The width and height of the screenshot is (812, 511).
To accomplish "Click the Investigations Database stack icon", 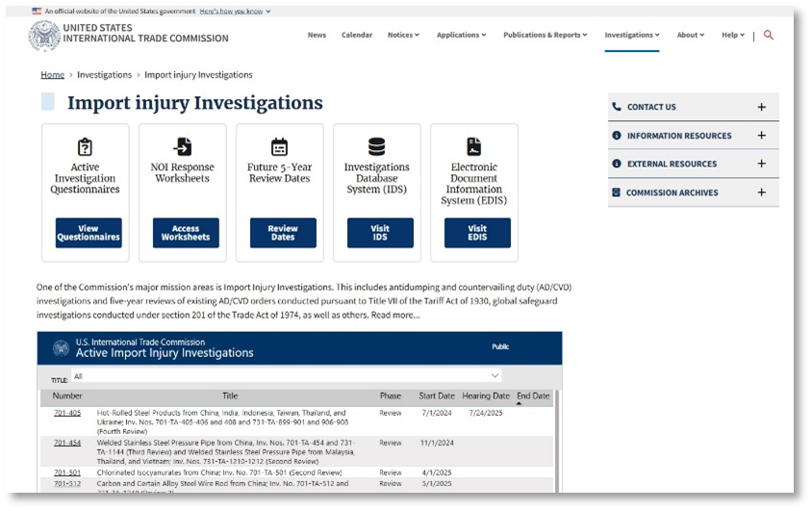I will tap(376, 147).
